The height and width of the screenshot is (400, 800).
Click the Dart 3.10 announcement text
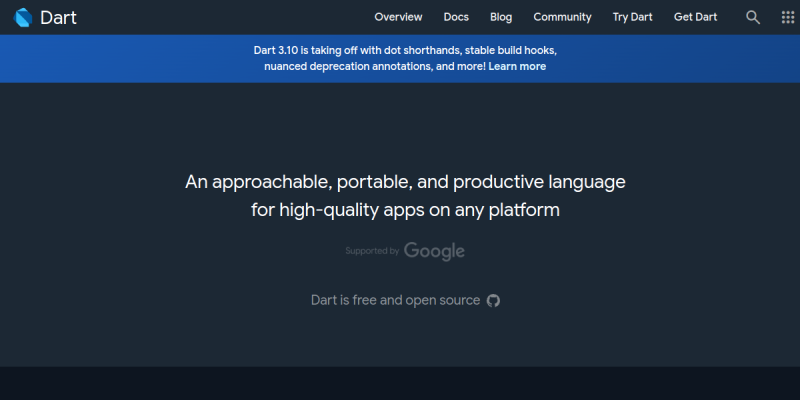[300, 49]
